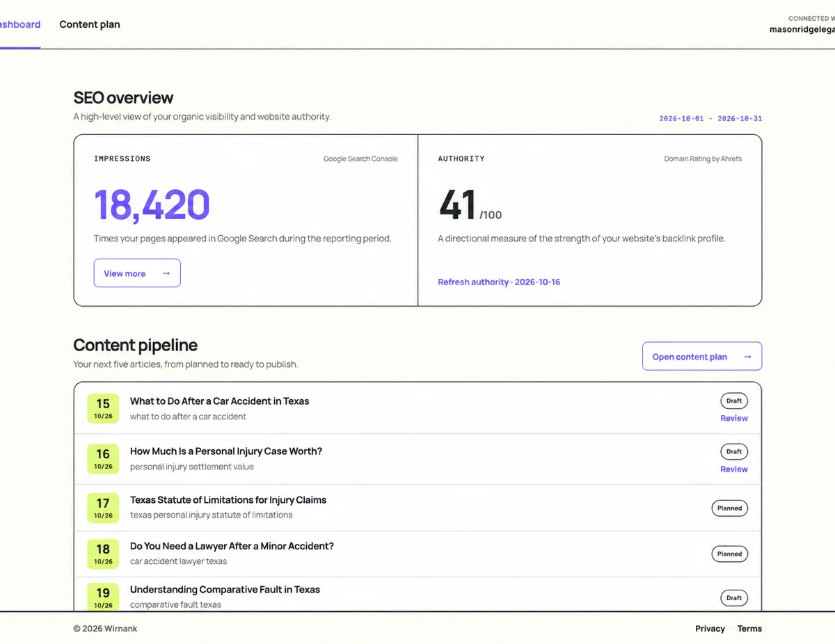Click keyword 'comparative fault texas'
This screenshot has height=644, width=835.
click(176, 605)
